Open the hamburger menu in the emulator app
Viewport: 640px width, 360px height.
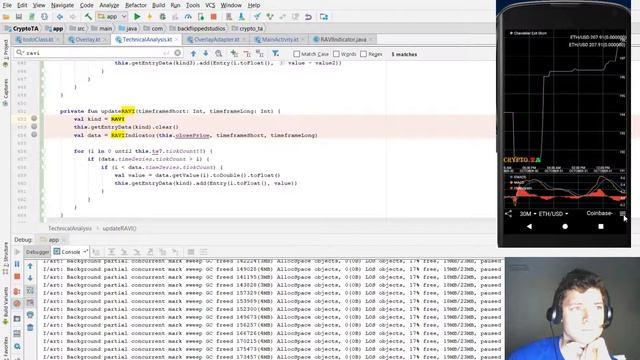tap(622, 213)
